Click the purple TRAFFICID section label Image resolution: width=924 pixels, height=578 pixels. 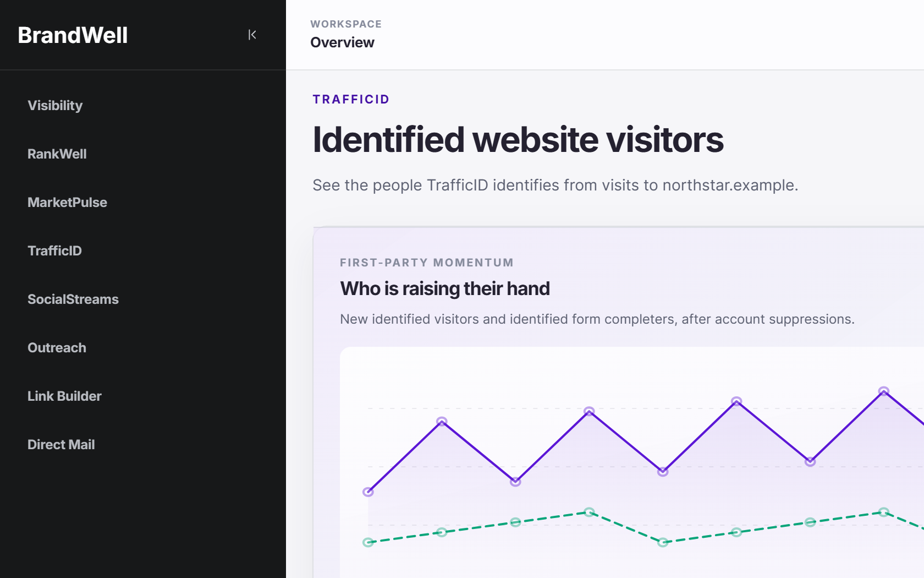click(351, 99)
